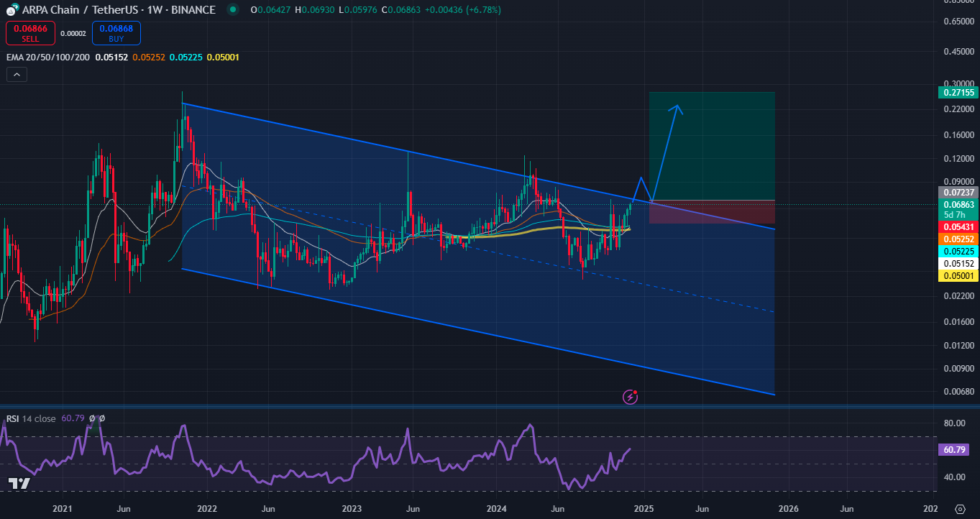Click the orange EMA value 0.05252 in the legend
Viewport: 980px width, 519px height.
[x=149, y=57]
